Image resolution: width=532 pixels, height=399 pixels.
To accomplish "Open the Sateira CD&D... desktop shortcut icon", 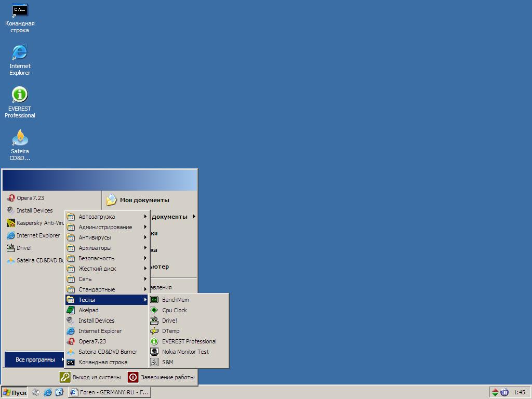I will [20, 137].
